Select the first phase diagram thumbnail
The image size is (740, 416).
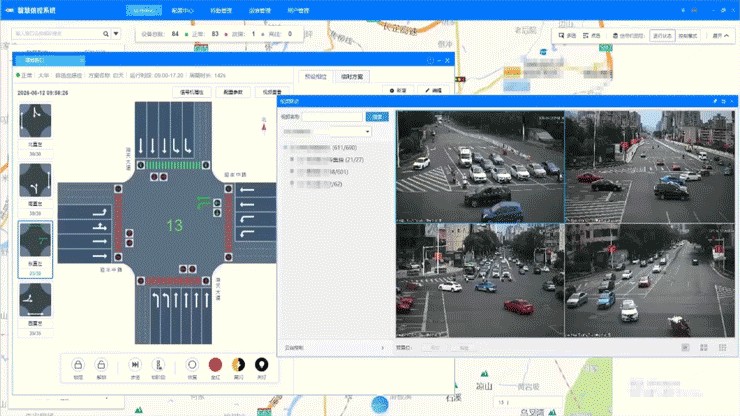[x=35, y=121]
